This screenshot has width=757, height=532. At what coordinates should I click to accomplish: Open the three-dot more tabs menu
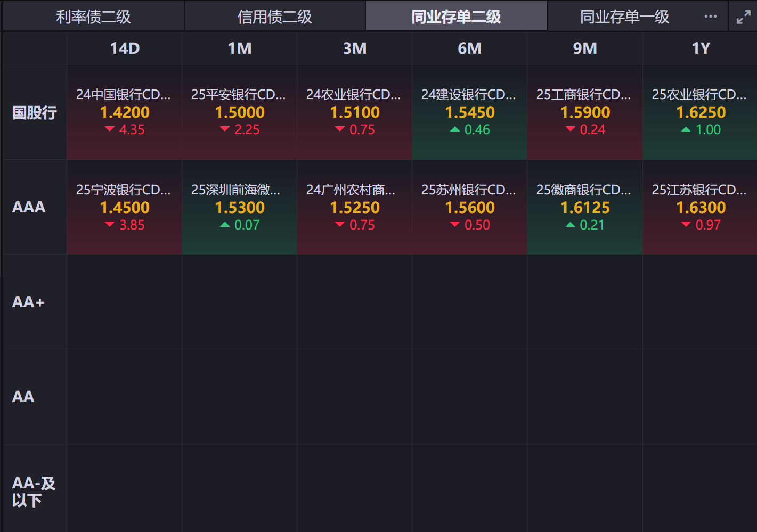pyautogui.click(x=710, y=17)
